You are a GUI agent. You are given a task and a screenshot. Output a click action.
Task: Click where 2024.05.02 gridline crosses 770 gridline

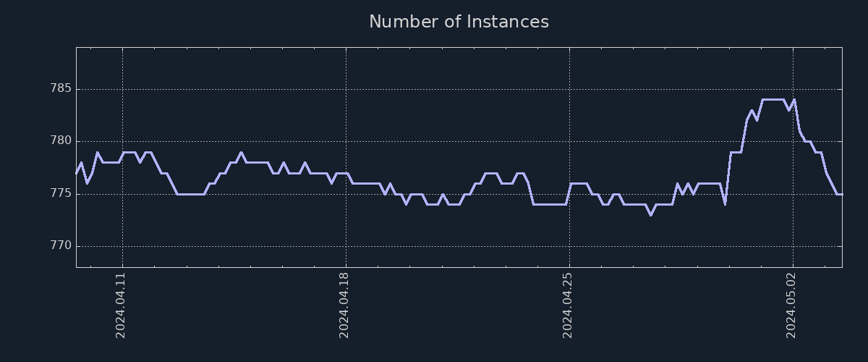point(793,245)
